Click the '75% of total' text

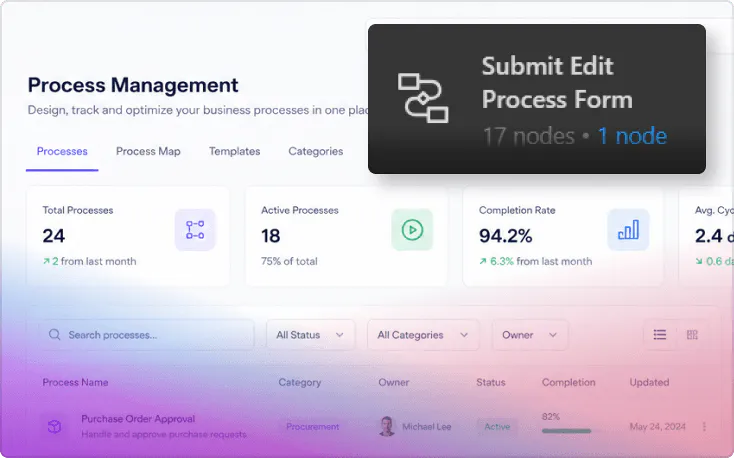coord(289,261)
